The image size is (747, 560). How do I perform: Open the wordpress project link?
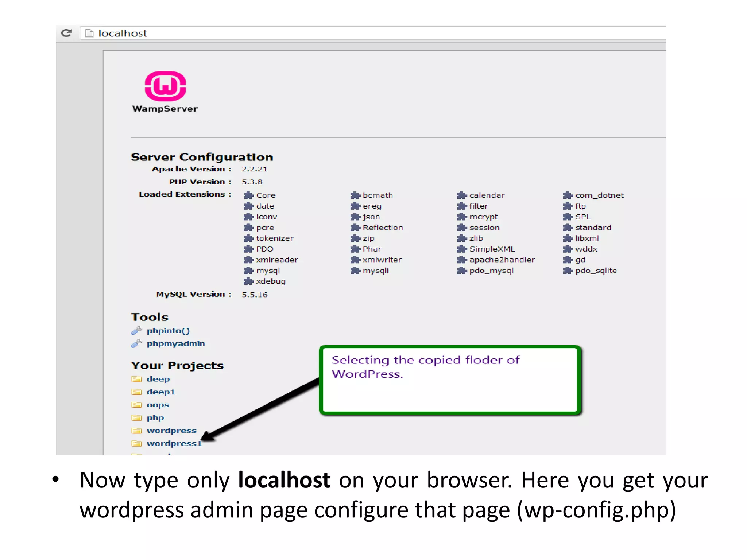pyautogui.click(x=171, y=431)
